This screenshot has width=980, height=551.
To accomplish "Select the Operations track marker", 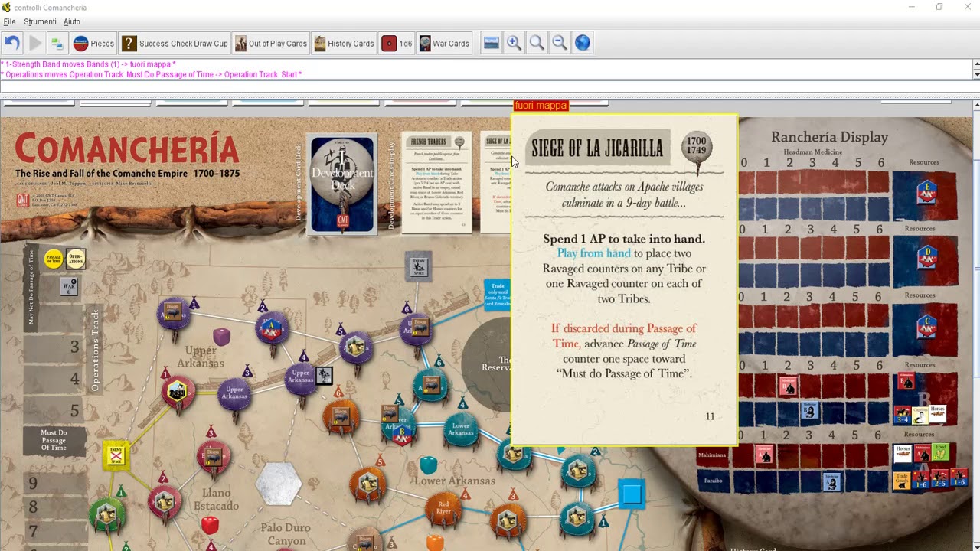I will pos(75,259).
